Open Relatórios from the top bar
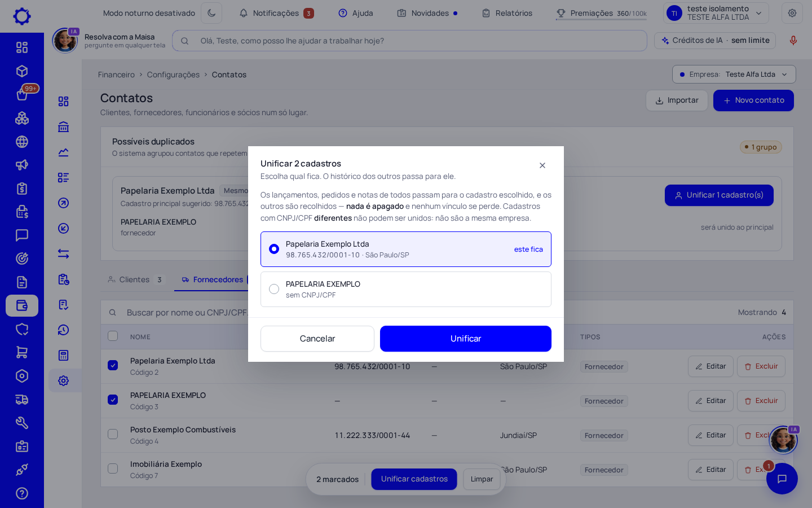 (507, 13)
